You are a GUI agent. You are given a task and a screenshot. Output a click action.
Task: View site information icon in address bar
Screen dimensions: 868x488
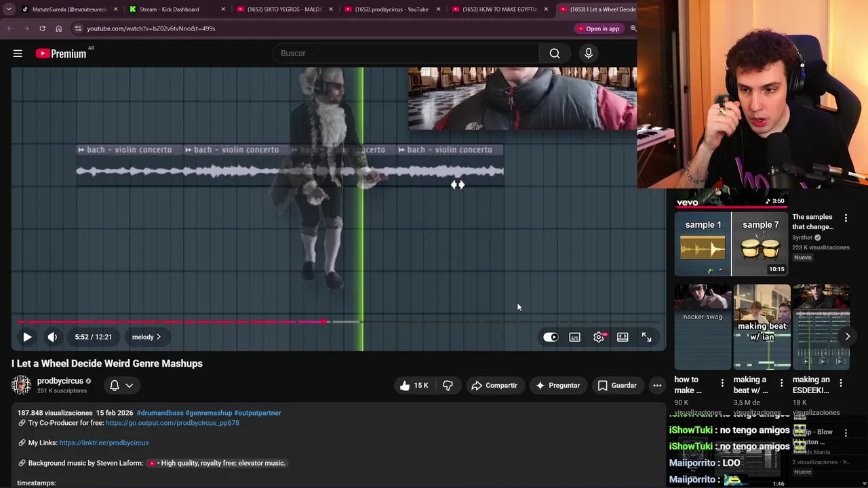coord(78,28)
